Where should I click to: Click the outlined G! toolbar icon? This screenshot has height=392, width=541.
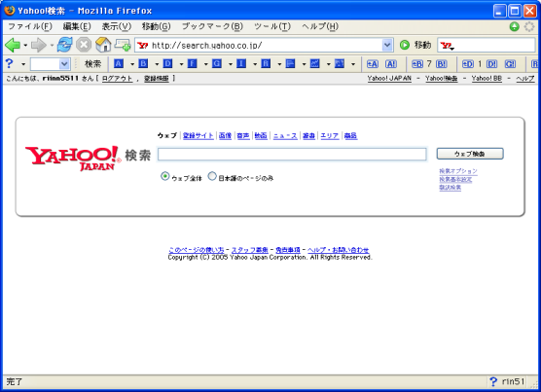[x=510, y=64]
